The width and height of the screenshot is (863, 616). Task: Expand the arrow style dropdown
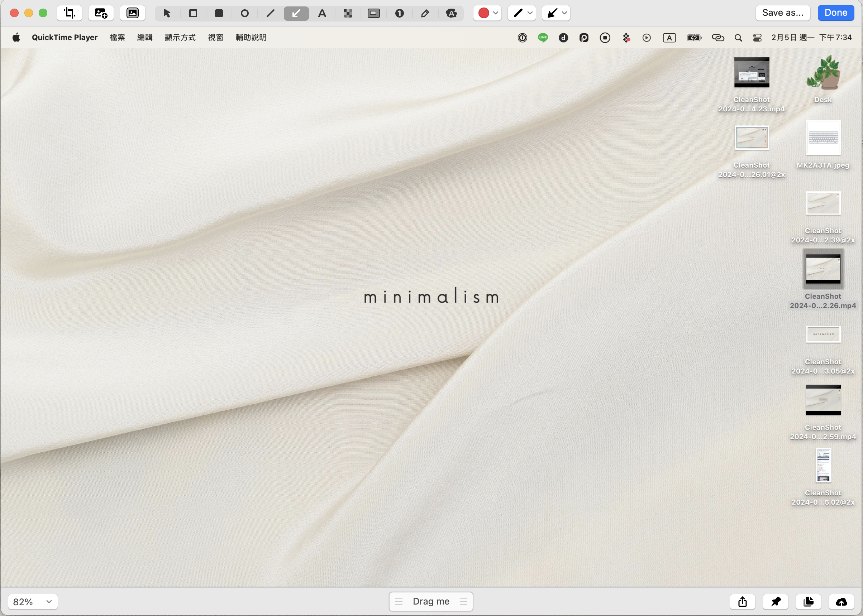(x=556, y=13)
